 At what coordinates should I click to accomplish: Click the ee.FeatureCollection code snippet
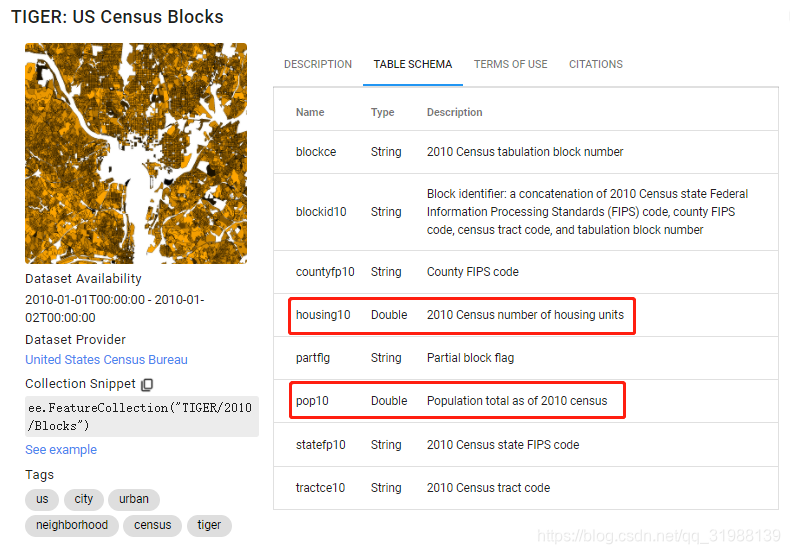point(141,416)
